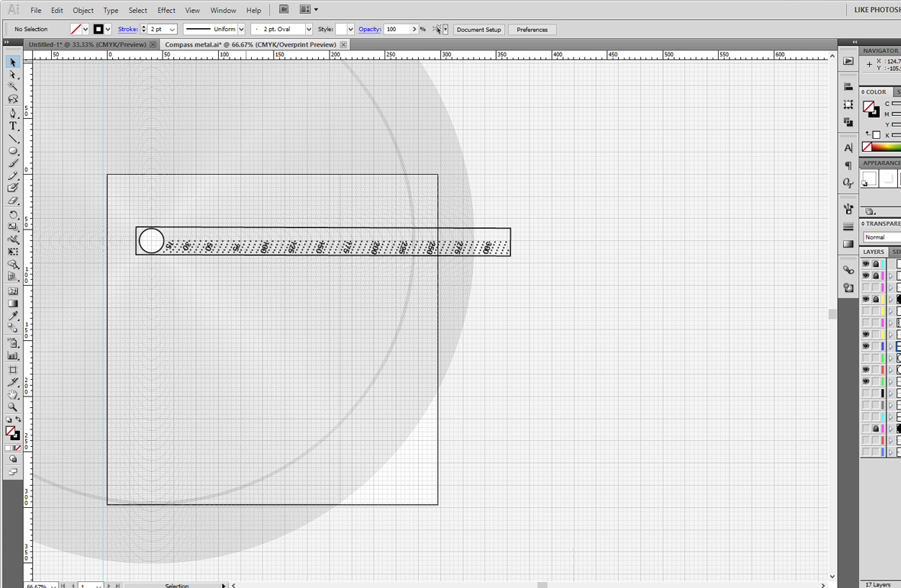Switch to the Untitled-1 document tab

[87, 45]
